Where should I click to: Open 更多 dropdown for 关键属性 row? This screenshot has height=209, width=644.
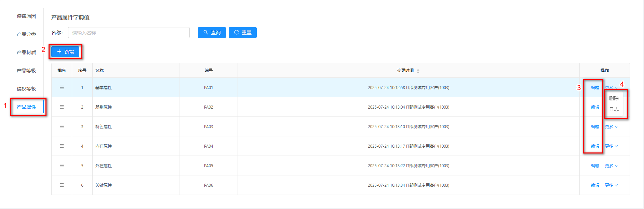[x=611, y=185]
